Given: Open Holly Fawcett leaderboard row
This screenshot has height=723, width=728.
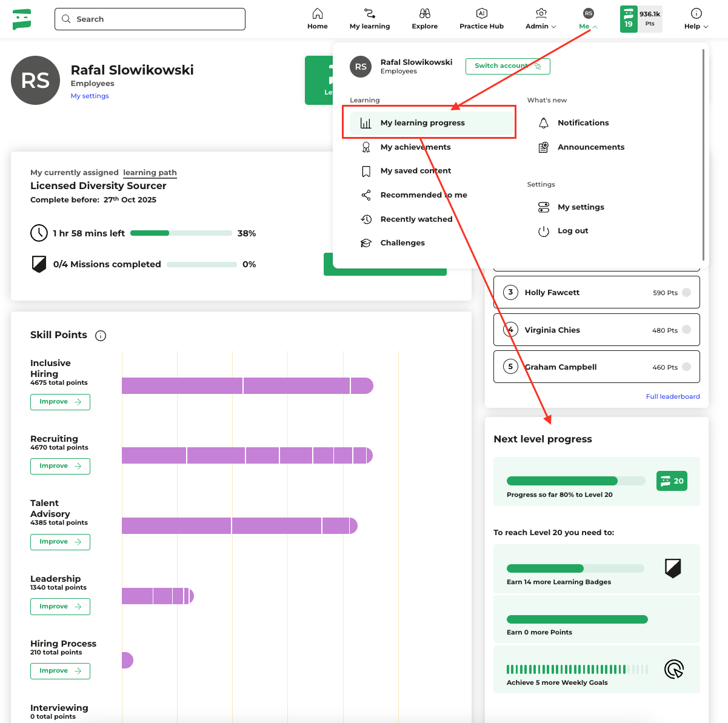Looking at the screenshot, I should (596, 293).
